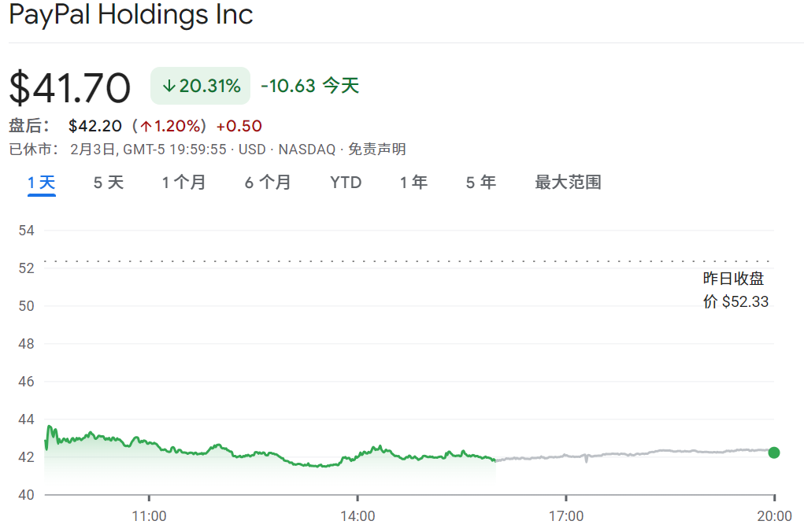Click the 20.31% change badge

(x=200, y=86)
